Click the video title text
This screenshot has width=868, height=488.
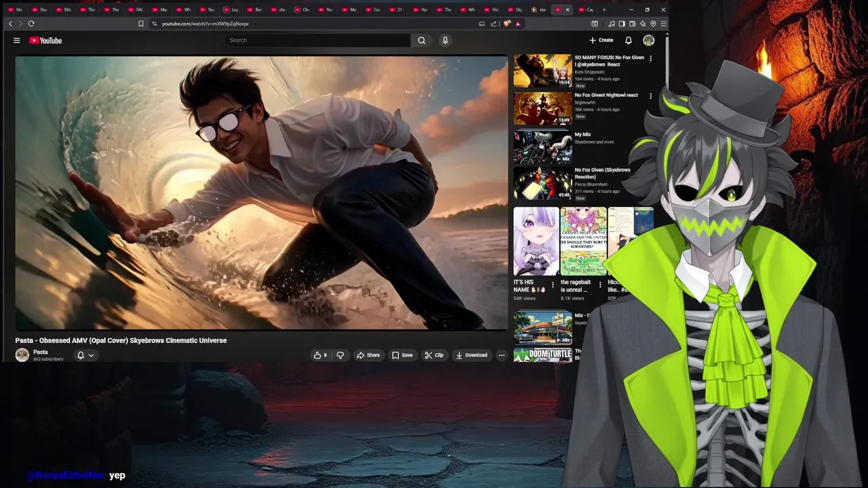click(x=121, y=340)
